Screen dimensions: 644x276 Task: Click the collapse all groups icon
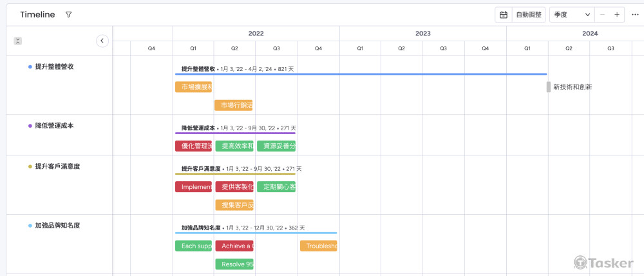[17, 41]
